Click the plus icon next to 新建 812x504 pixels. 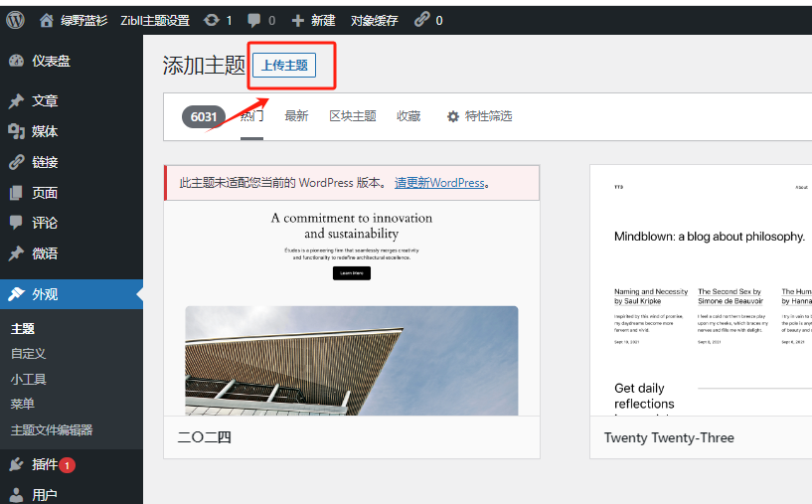(x=298, y=20)
